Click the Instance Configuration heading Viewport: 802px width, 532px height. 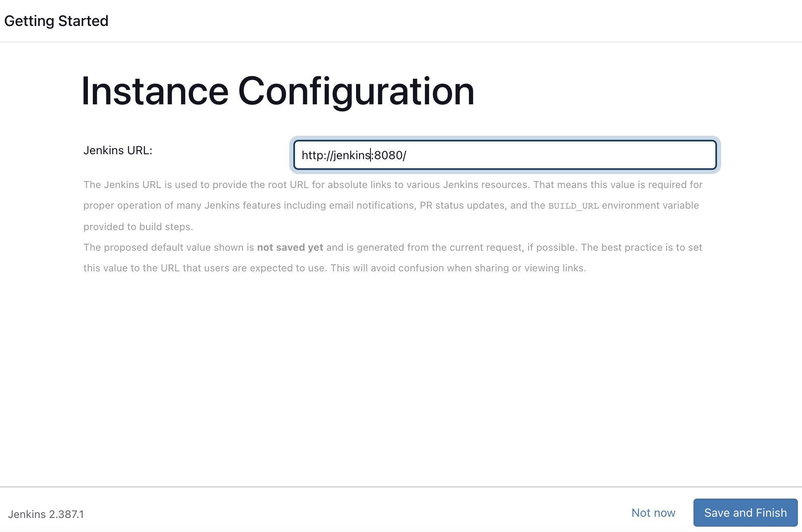(278, 92)
